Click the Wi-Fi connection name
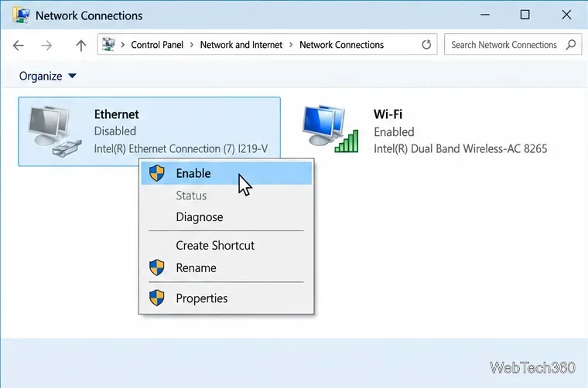 click(x=388, y=114)
